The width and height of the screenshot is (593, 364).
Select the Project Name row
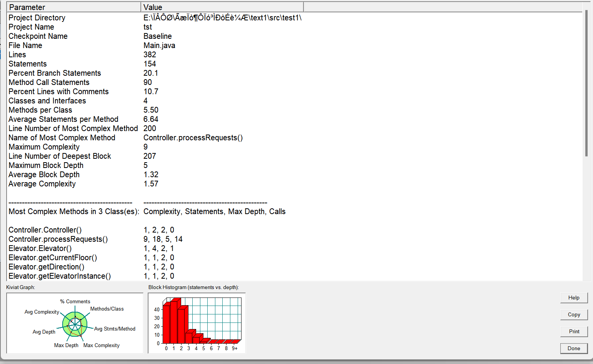point(295,27)
